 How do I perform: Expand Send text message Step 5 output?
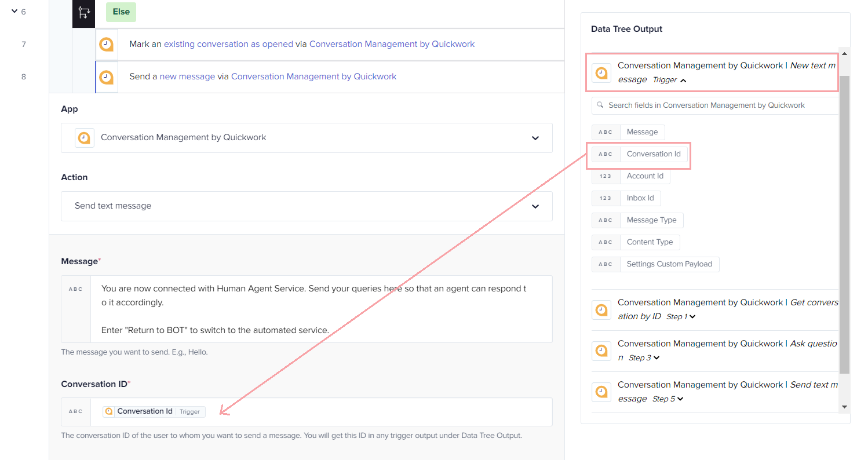tap(680, 399)
